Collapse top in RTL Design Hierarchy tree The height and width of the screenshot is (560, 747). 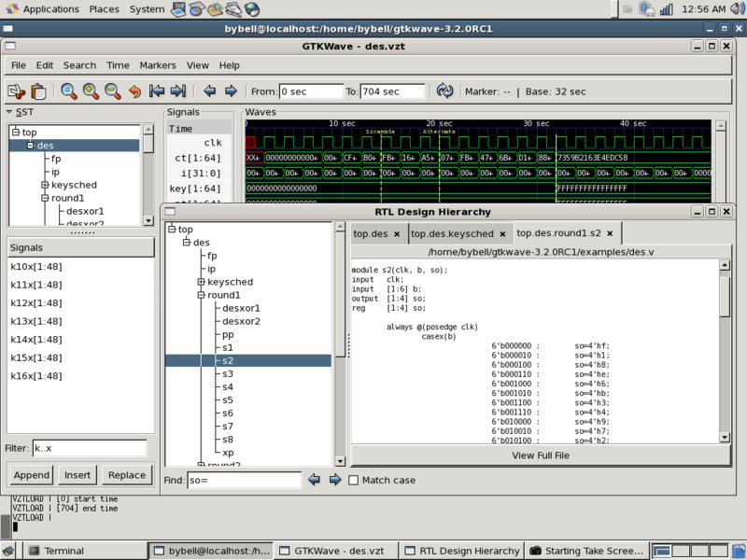click(x=172, y=229)
